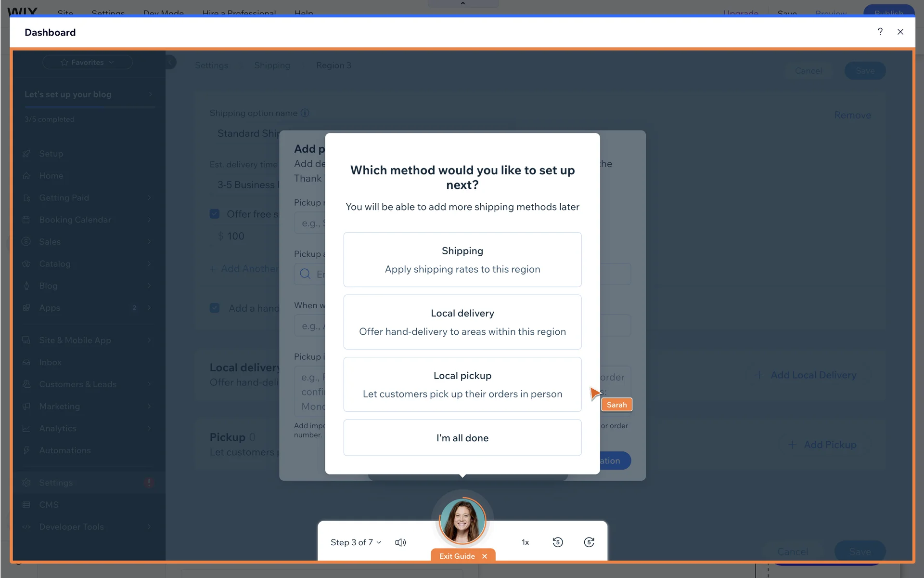Click the Exit Guide button

(x=458, y=556)
